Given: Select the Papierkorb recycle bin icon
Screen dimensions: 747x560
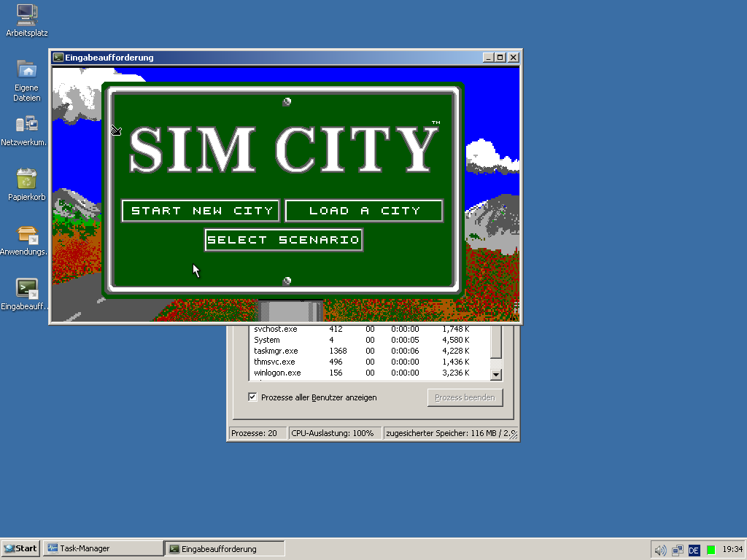Looking at the screenshot, I should [x=27, y=184].
